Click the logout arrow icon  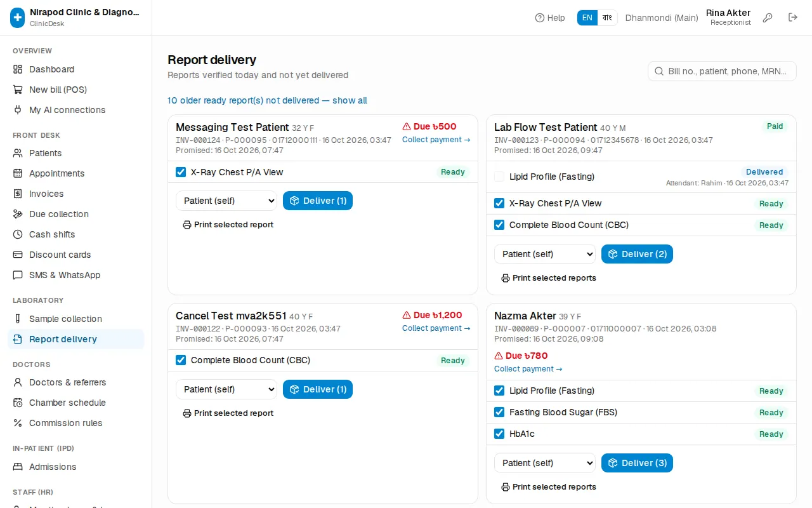[793, 17]
